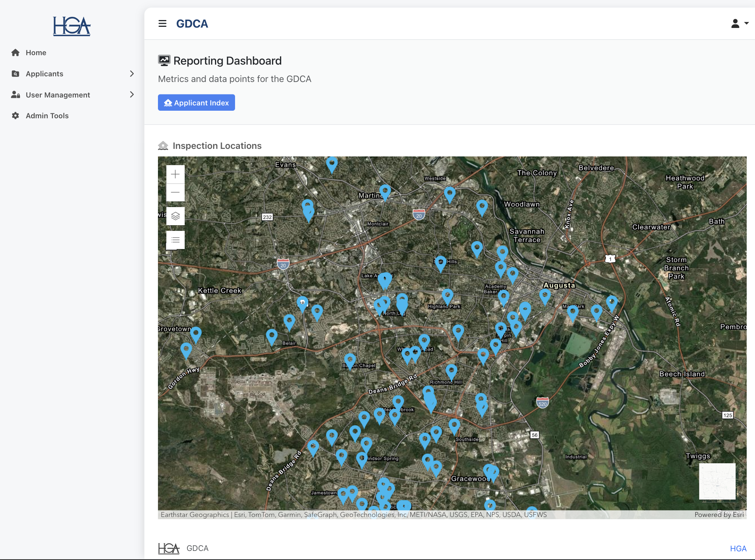The height and width of the screenshot is (560, 755).
Task: Select the map pin left of Grovetown
Action: tap(186, 351)
